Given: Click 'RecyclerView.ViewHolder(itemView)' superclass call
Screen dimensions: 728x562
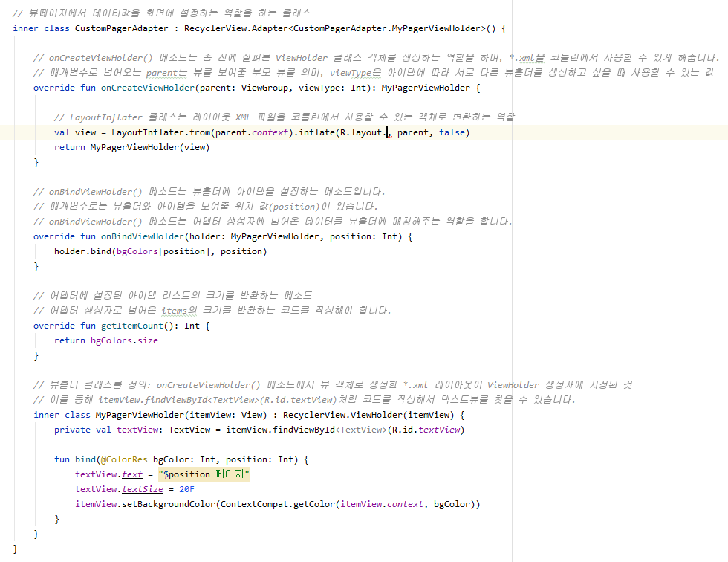Looking at the screenshot, I should pos(368,415).
